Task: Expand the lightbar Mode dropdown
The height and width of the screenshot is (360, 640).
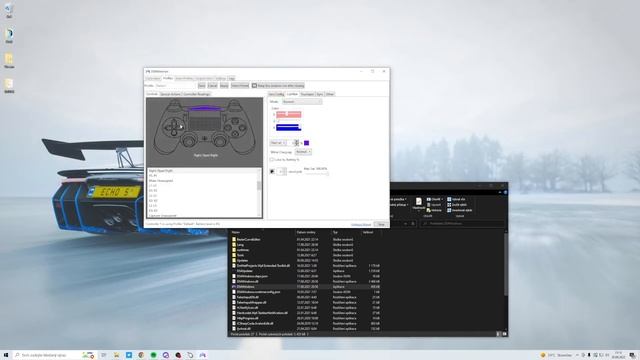Action: pos(302,102)
